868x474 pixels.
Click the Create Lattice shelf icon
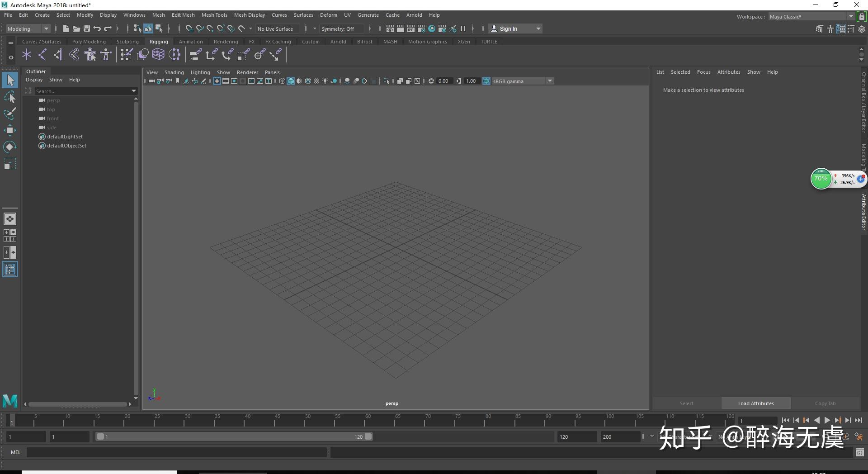pos(158,55)
